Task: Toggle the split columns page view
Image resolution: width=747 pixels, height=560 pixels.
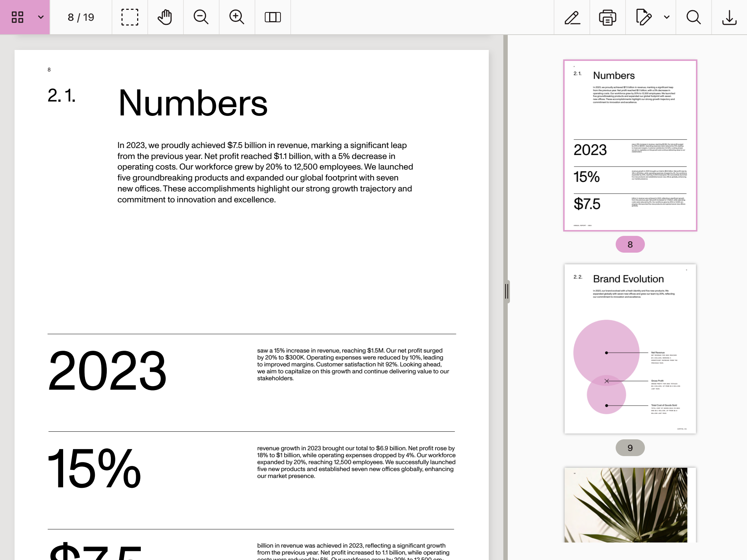Action: pos(272,17)
